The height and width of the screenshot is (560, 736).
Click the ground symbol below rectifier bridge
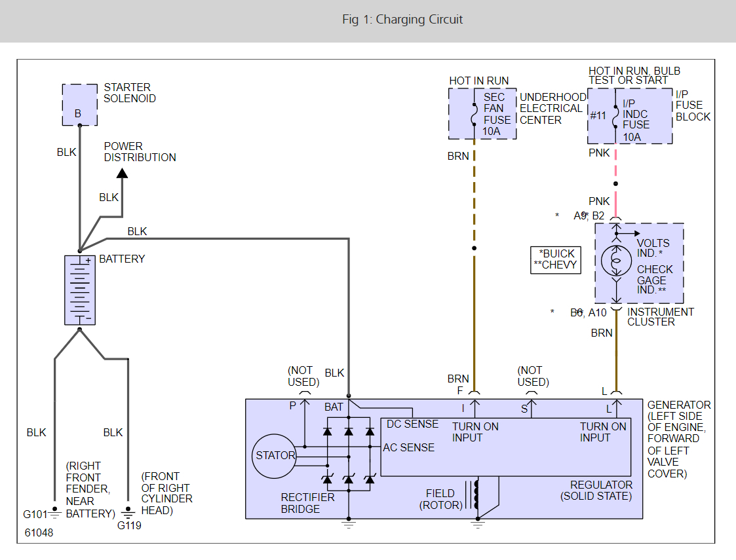[348, 524]
